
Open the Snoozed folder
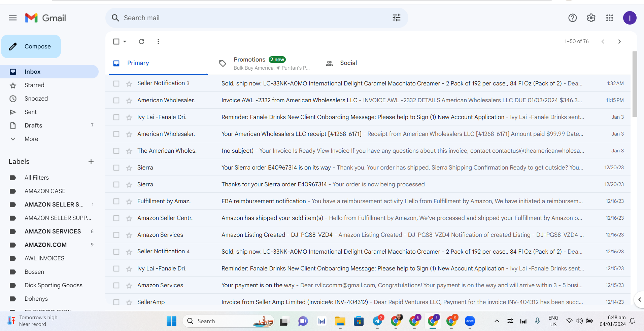[x=49, y=99]
